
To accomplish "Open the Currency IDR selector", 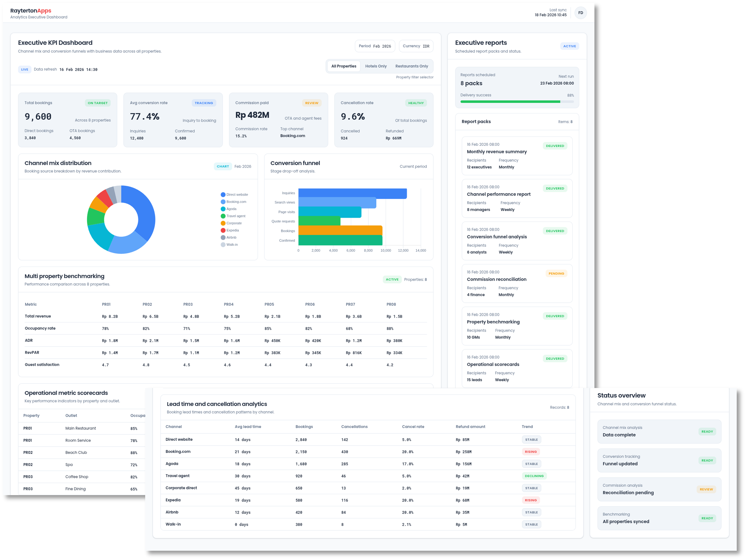I will 416,46.
